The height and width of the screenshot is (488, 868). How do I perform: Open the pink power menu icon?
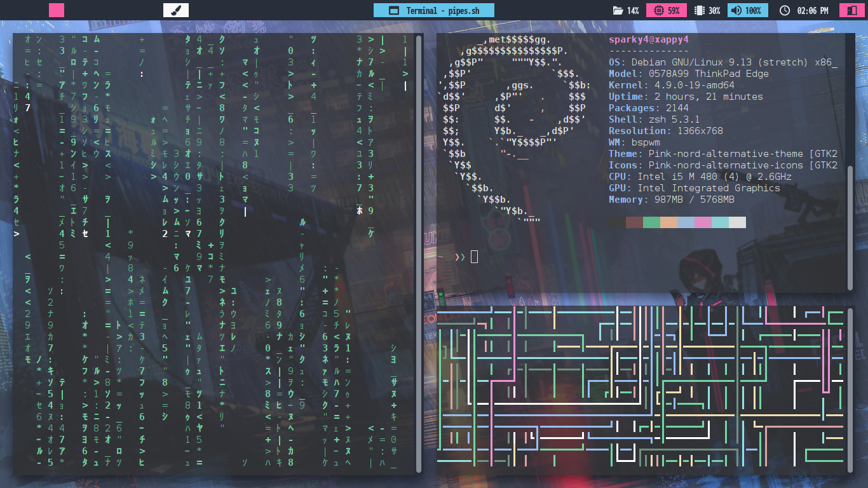[850, 11]
